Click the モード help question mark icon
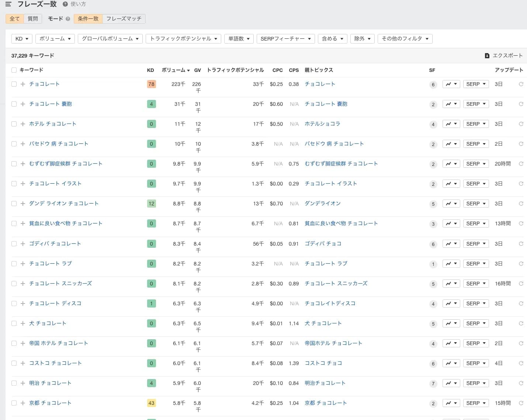The image size is (527, 420). point(68,19)
